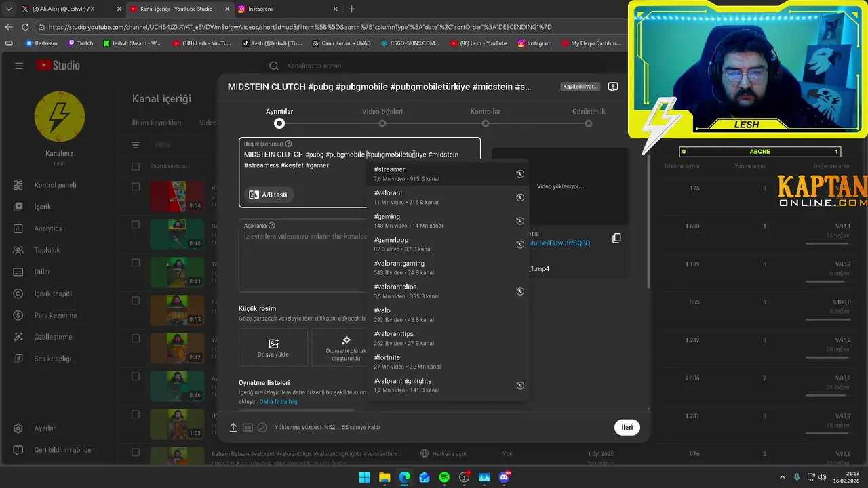Click the SD processing icon in dialog footer

pyautogui.click(x=248, y=428)
